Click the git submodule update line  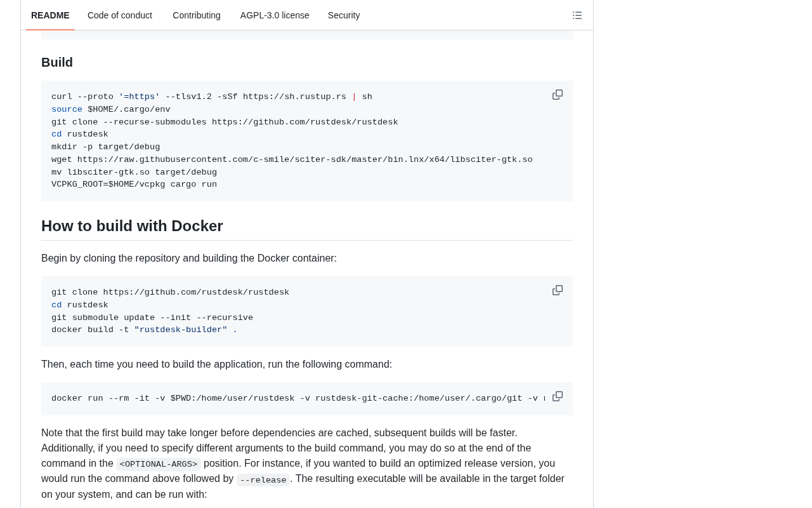152,317
